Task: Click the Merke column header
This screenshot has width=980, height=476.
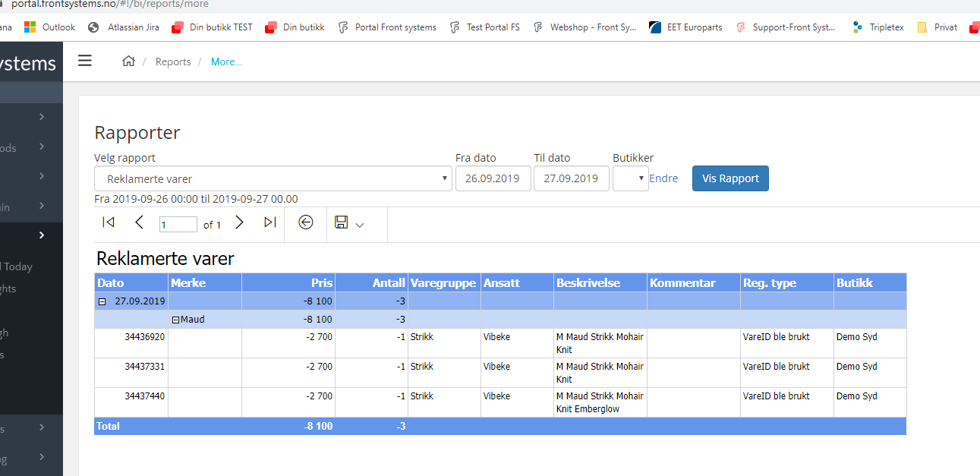Action: point(205,282)
